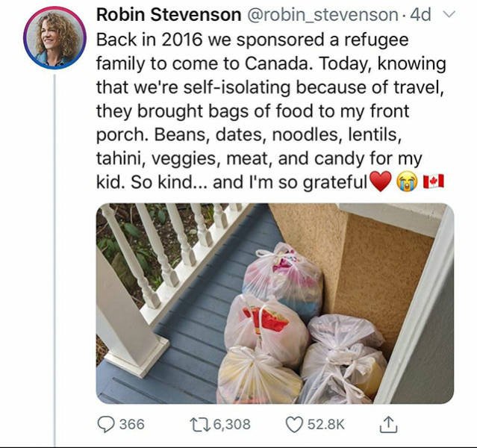Click the 6,308 retweets count
This screenshot has height=448, width=477.
pos(232,424)
